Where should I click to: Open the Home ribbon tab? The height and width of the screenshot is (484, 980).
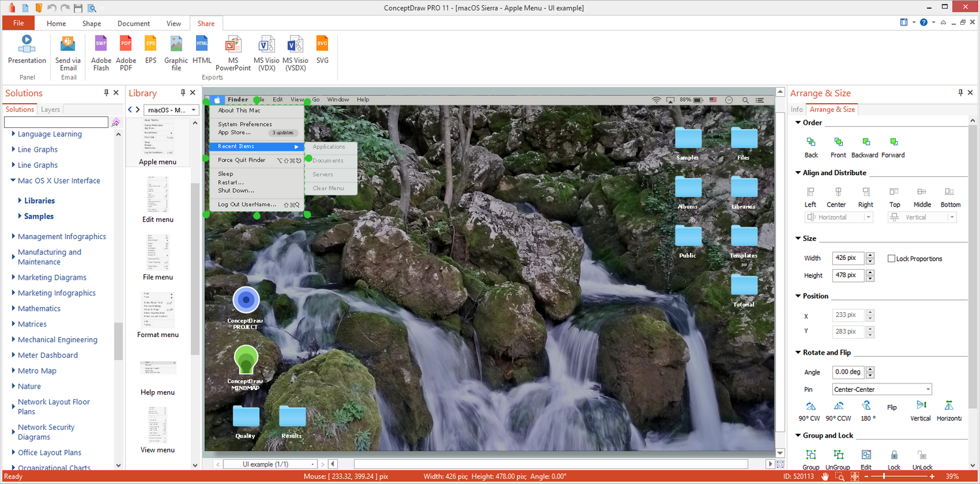coord(56,24)
